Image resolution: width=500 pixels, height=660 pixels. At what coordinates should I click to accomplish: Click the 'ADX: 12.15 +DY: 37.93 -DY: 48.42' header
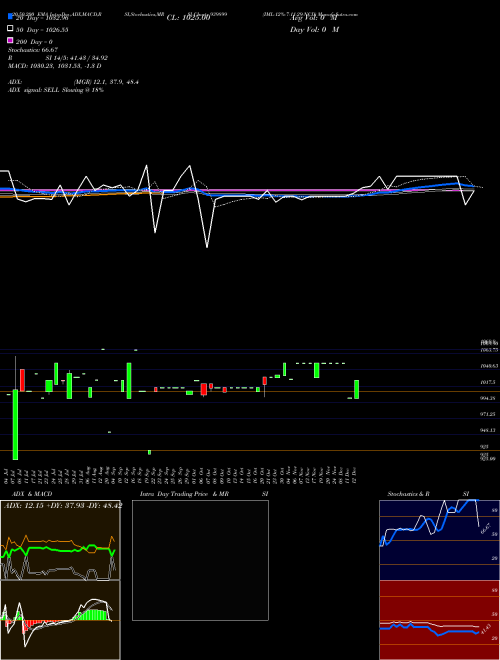[x=63, y=505]
